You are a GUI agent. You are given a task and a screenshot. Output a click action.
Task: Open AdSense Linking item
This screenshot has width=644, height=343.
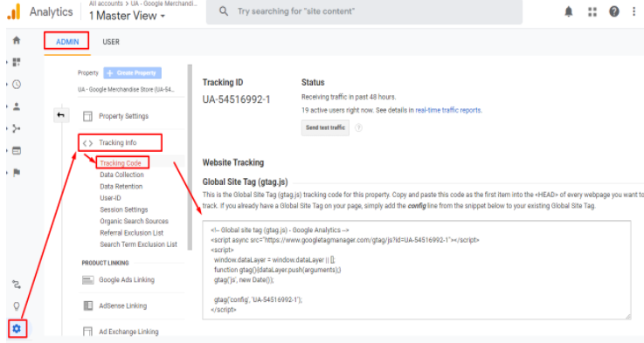[122, 306]
